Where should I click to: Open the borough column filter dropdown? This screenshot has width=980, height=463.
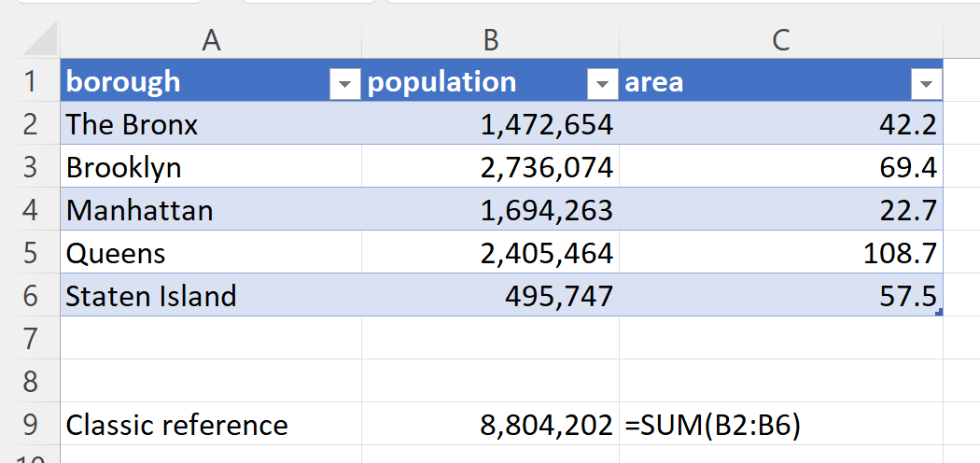345,84
